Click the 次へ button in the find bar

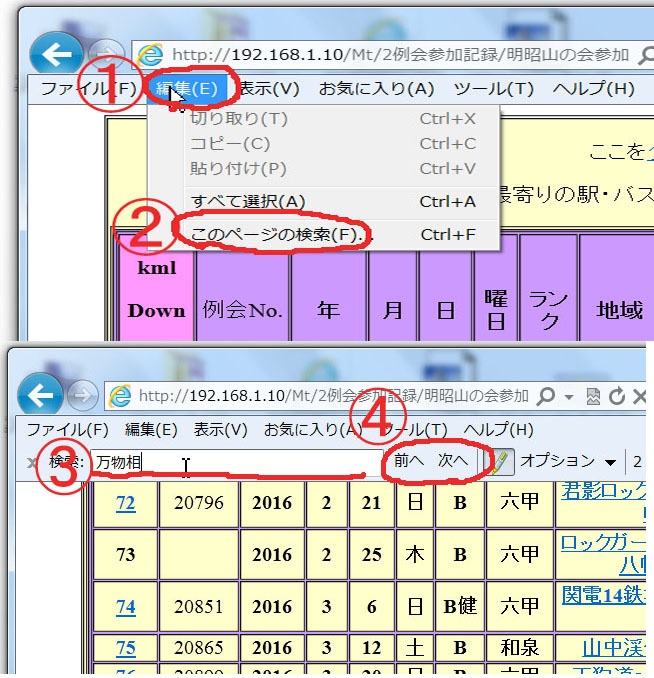pyautogui.click(x=453, y=461)
